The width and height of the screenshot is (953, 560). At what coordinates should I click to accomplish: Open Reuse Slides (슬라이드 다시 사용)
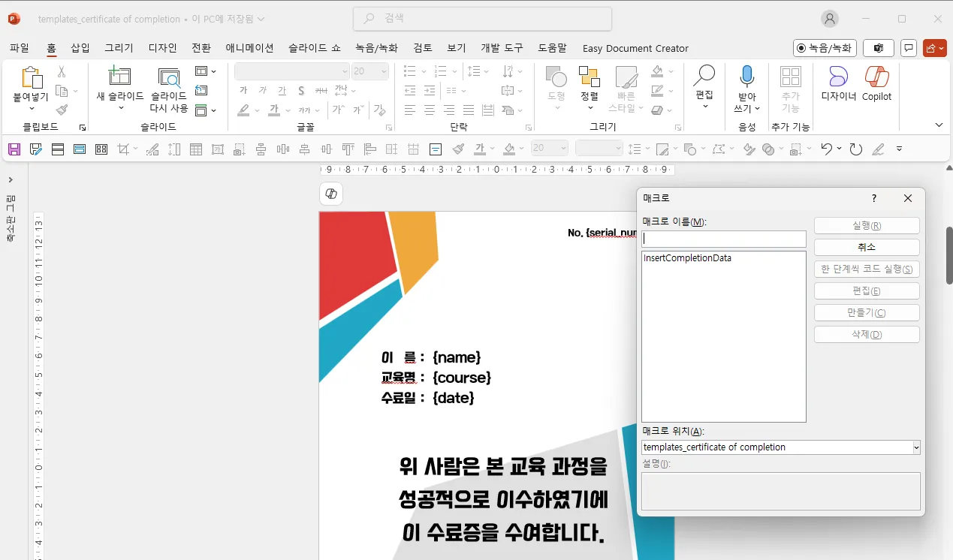[x=169, y=78]
